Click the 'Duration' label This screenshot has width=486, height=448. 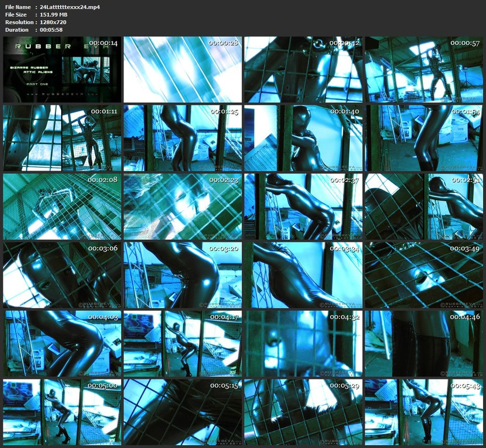pos(17,30)
